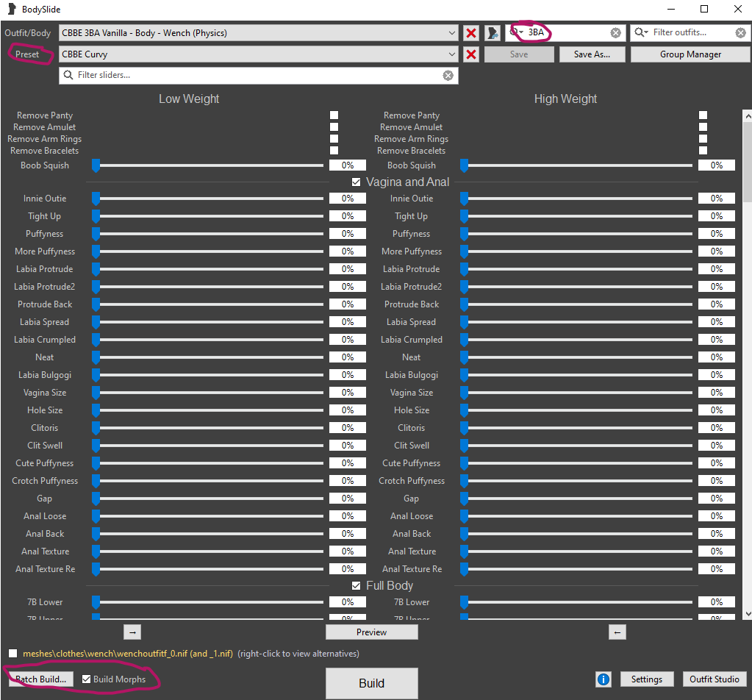
Task: Click the Low Weight Anal Texture Re slider
Action: tap(207, 569)
